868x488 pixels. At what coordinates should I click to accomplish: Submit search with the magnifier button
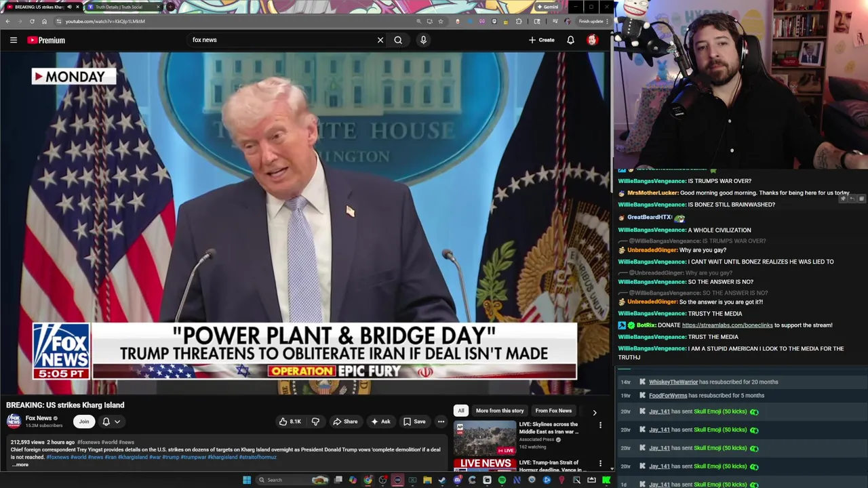pyautogui.click(x=398, y=40)
